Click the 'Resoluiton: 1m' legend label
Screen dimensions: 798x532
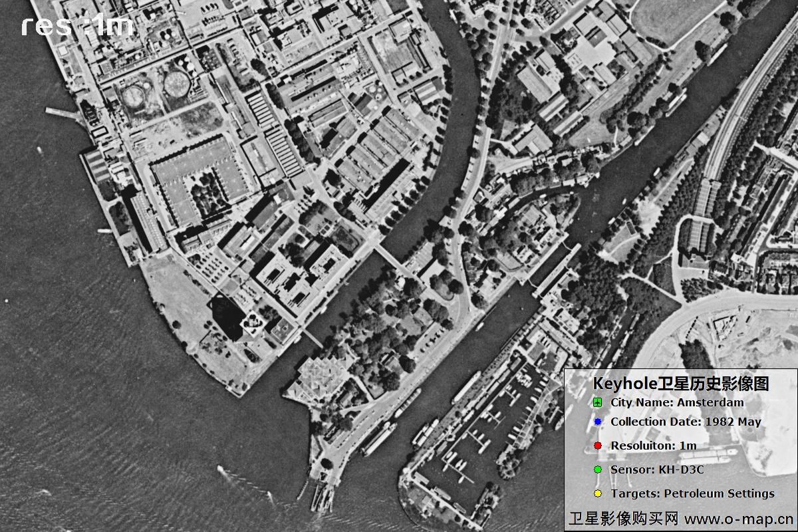click(654, 446)
